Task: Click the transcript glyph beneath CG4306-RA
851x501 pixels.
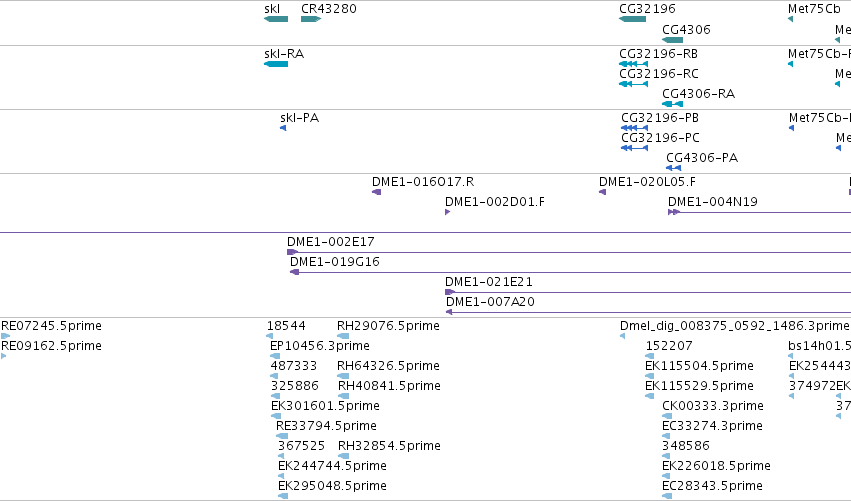Action: pos(672,104)
